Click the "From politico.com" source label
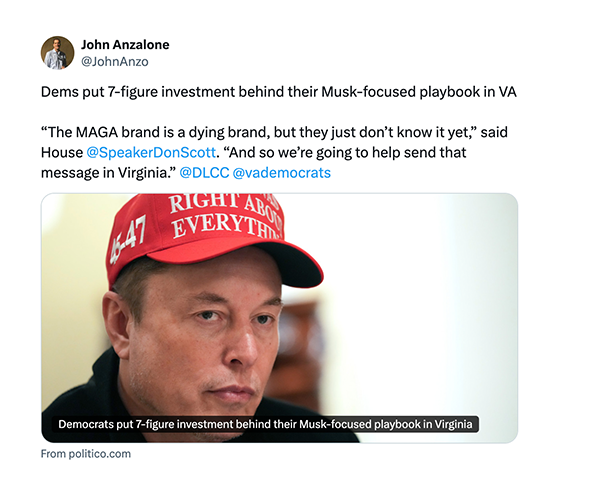 (86, 454)
